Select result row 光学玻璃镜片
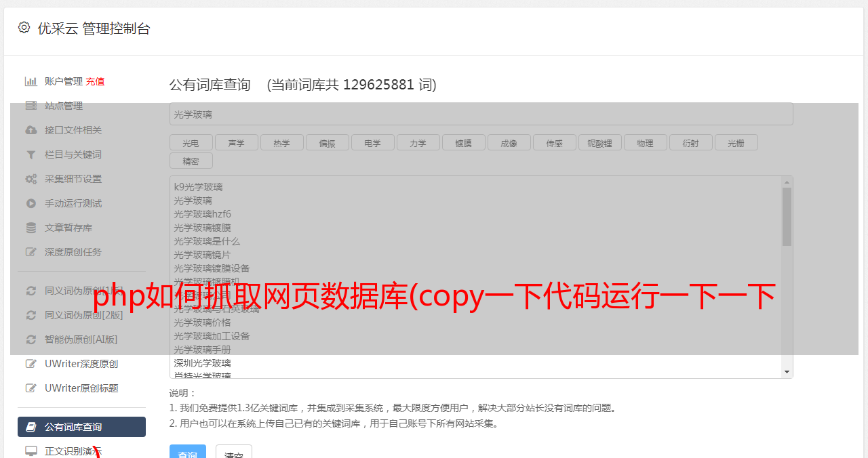The image size is (868, 458). [x=202, y=255]
